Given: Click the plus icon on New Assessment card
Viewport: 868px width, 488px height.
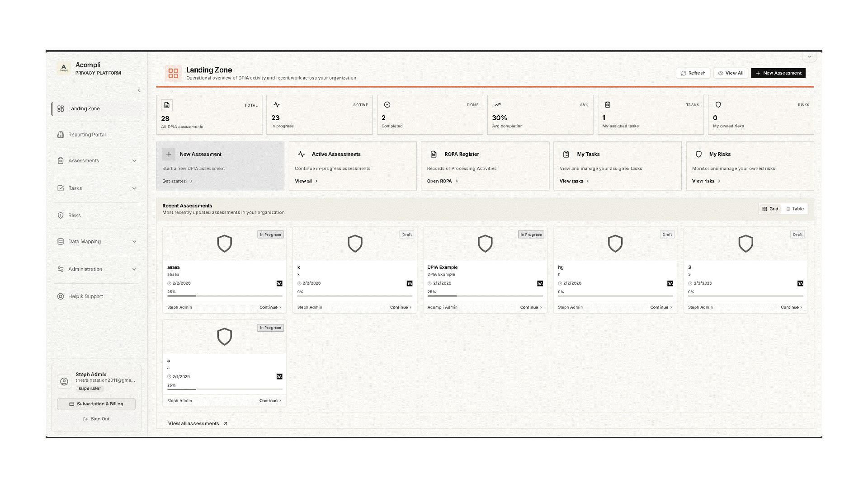Looking at the screenshot, I should point(169,154).
